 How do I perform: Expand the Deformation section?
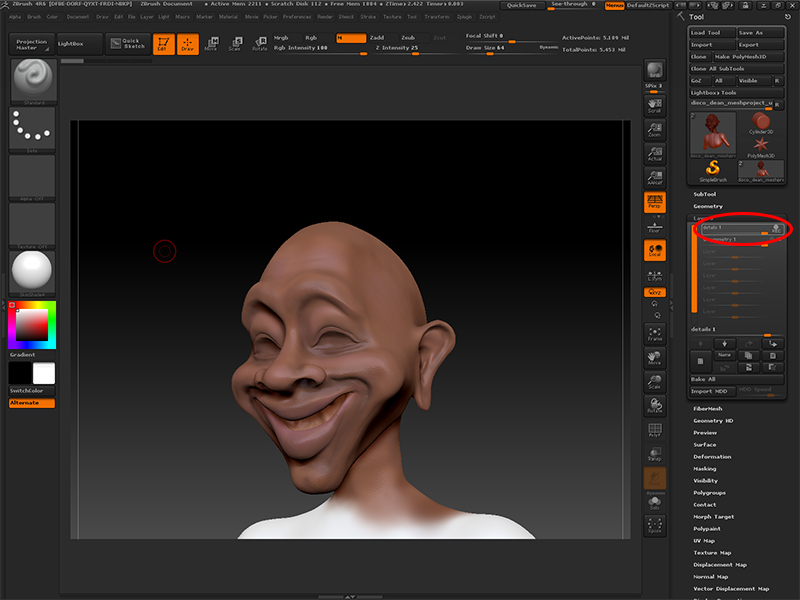coord(712,457)
